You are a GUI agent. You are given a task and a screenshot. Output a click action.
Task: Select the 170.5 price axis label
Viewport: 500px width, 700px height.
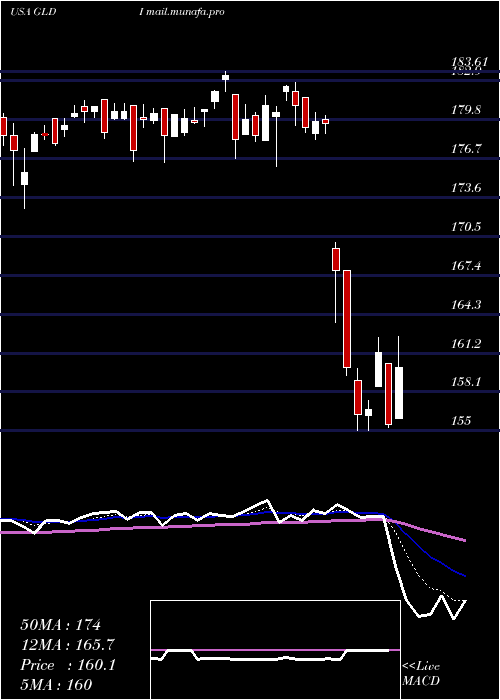pyautogui.click(x=466, y=227)
